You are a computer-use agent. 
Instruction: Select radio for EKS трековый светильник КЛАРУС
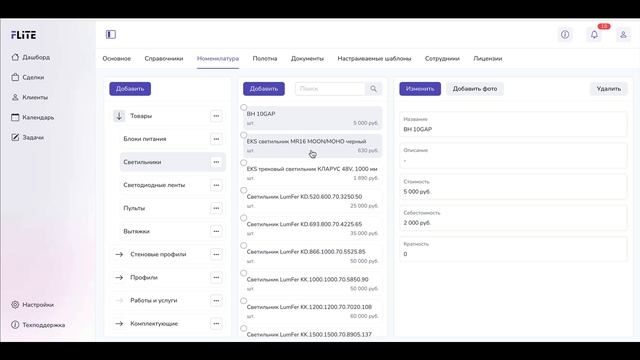coord(244,162)
